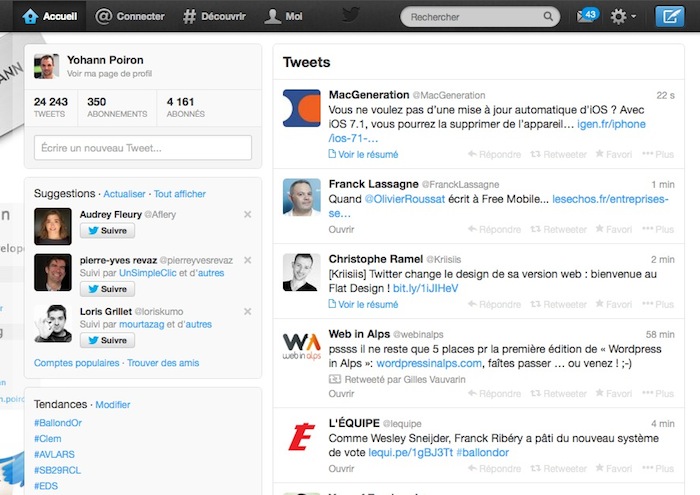Dismiss the Loris Grillet suggestion
The image size is (700, 495).
(247, 311)
